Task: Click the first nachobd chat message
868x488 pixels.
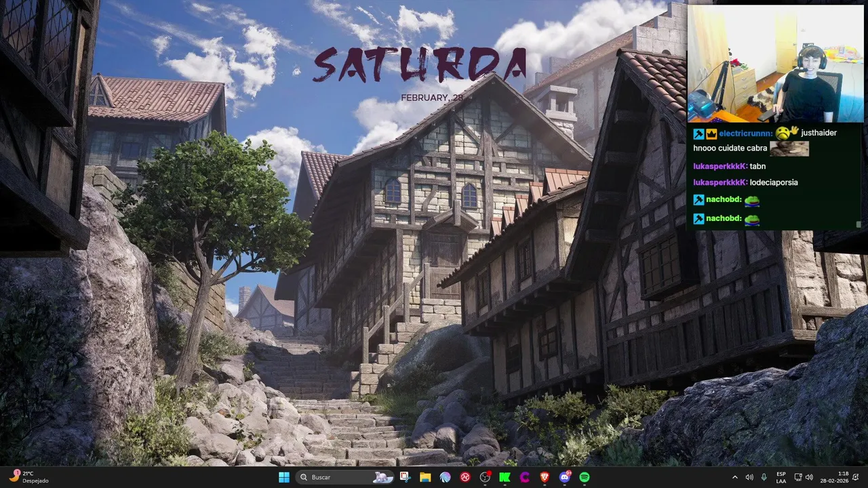Action: [x=726, y=200]
